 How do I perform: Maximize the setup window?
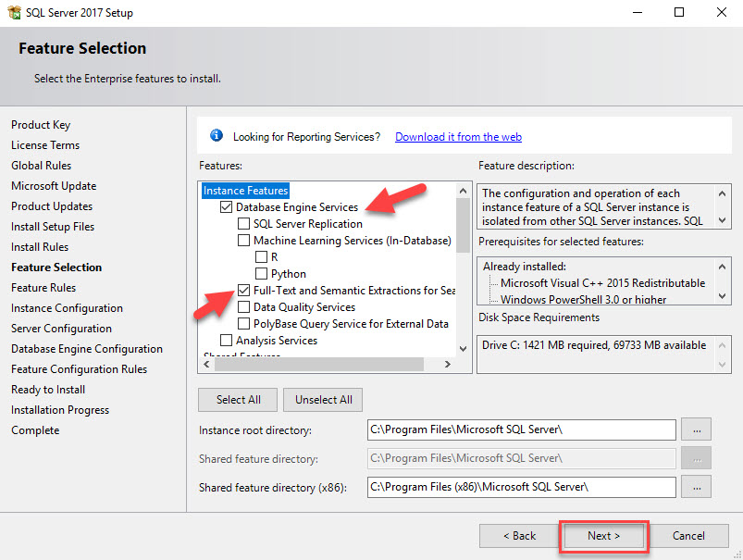pos(679,12)
